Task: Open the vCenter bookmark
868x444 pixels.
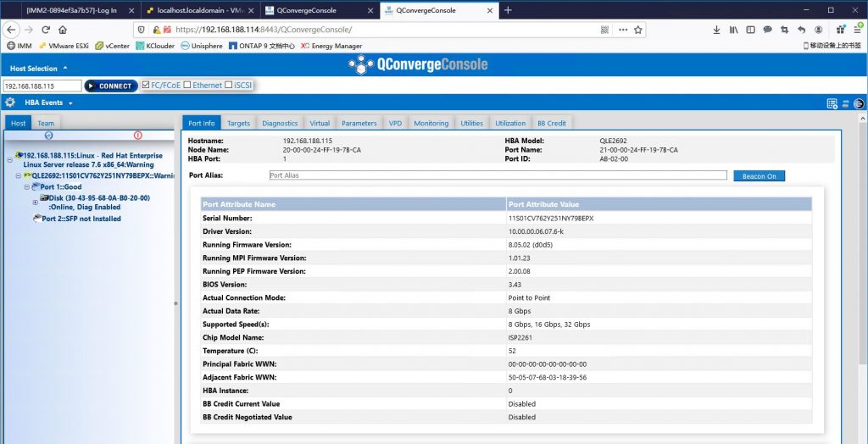Action: 113,46
